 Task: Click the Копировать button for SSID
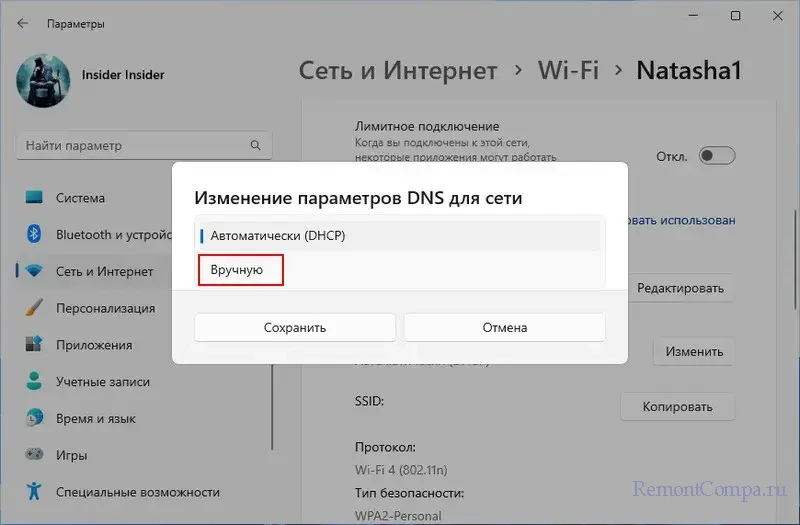pyautogui.click(x=677, y=407)
